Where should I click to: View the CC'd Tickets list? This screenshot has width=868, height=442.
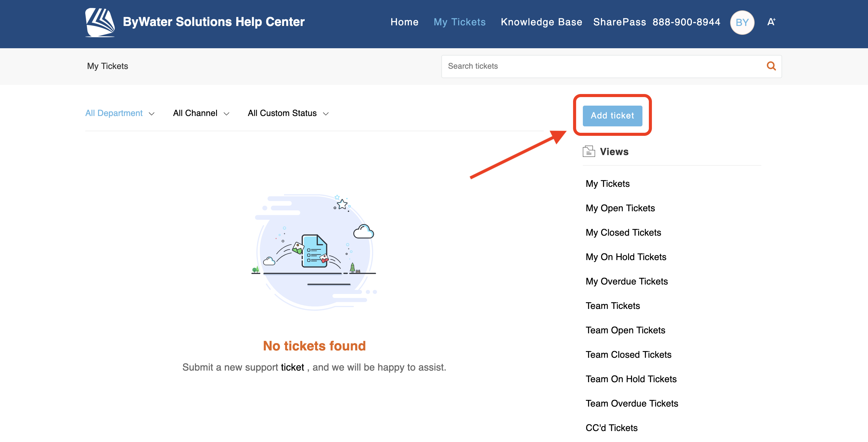(x=611, y=428)
